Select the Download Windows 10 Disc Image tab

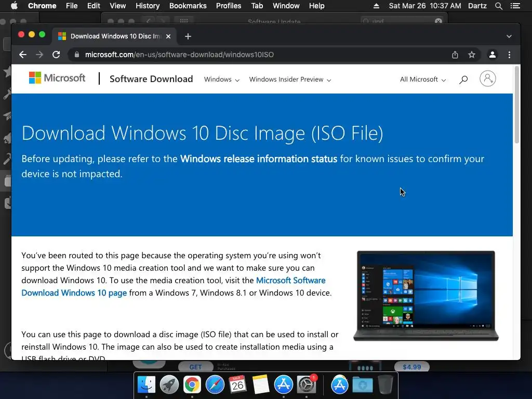point(114,36)
